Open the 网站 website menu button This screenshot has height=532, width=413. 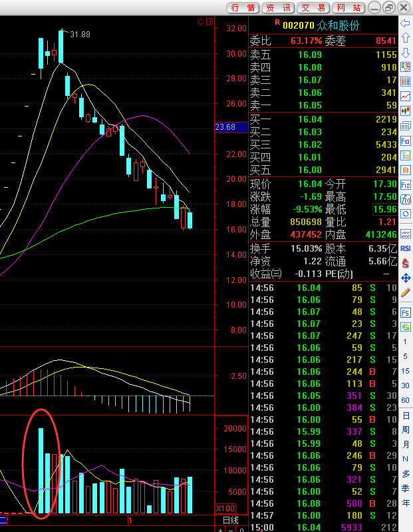[349, 7]
